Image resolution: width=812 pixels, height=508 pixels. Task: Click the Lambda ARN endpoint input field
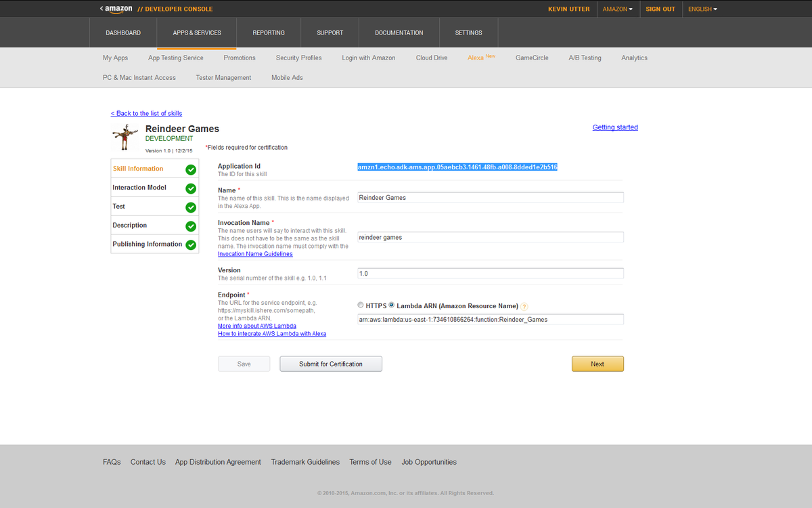[x=491, y=319]
